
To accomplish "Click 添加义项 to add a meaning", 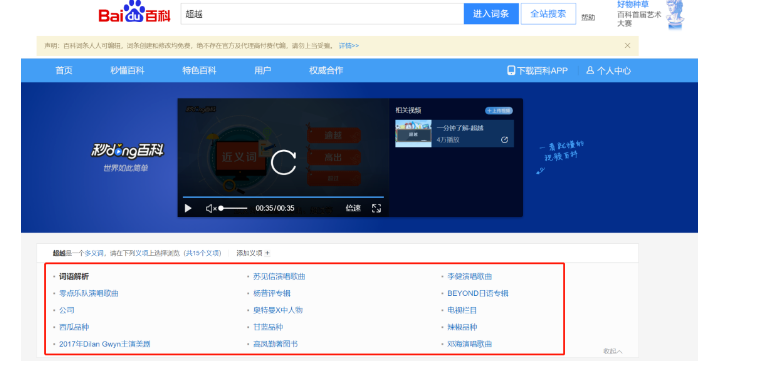I will click(x=253, y=253).
